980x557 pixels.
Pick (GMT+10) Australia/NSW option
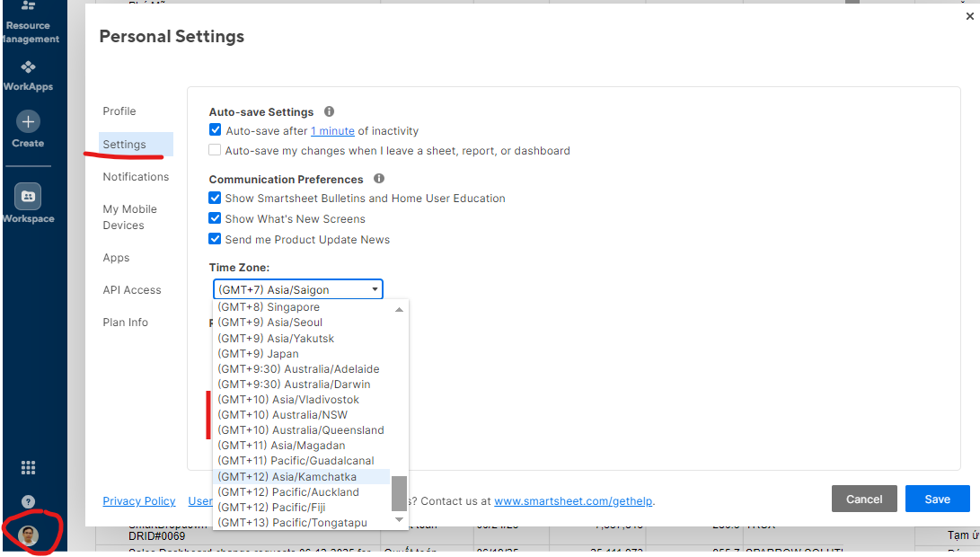(302, 415)
